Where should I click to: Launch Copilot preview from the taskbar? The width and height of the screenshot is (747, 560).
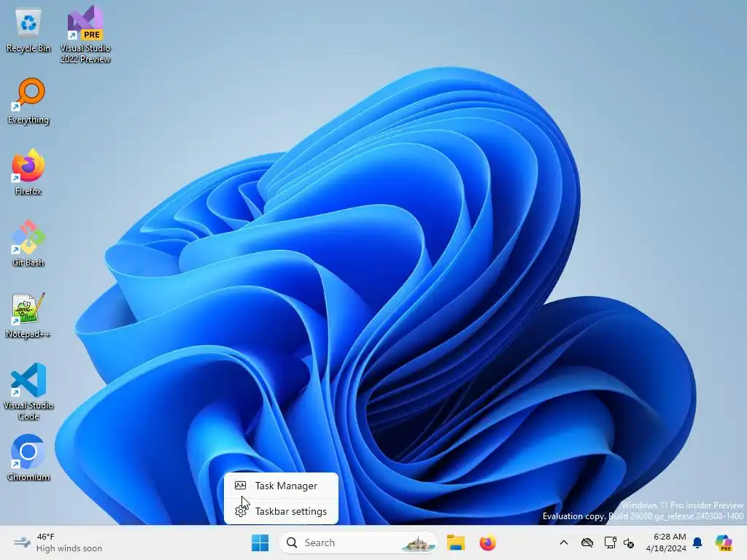click(x=724, y=542)
